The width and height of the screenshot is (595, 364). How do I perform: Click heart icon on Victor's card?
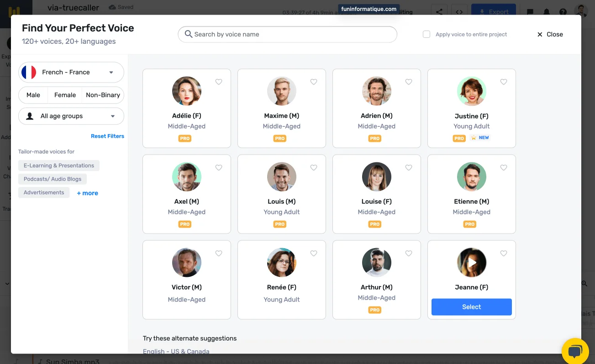click(x=219, y=254)
